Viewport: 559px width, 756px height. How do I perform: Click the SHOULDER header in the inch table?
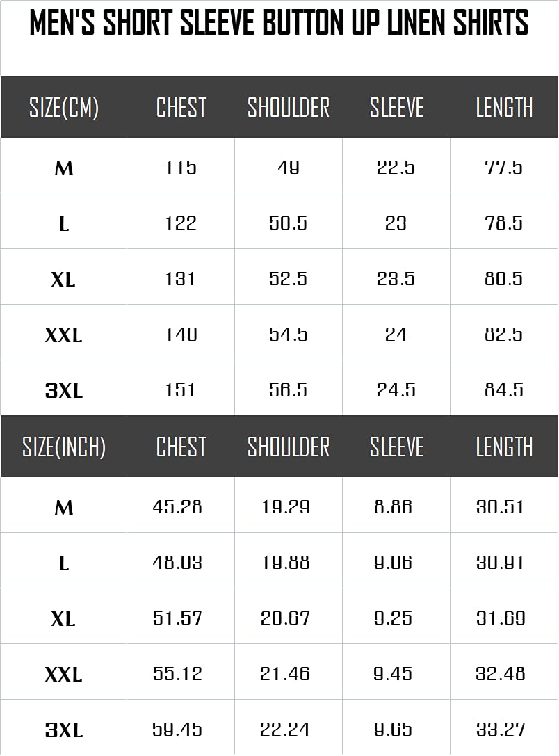coord(289,447)
